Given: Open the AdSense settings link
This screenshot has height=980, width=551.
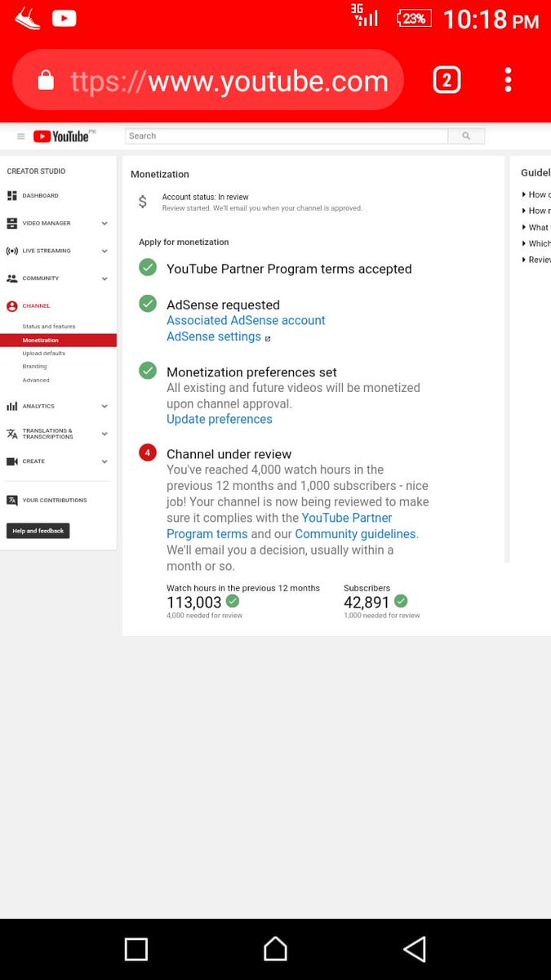Looking at the screenshot, I should tap(214, 336).
